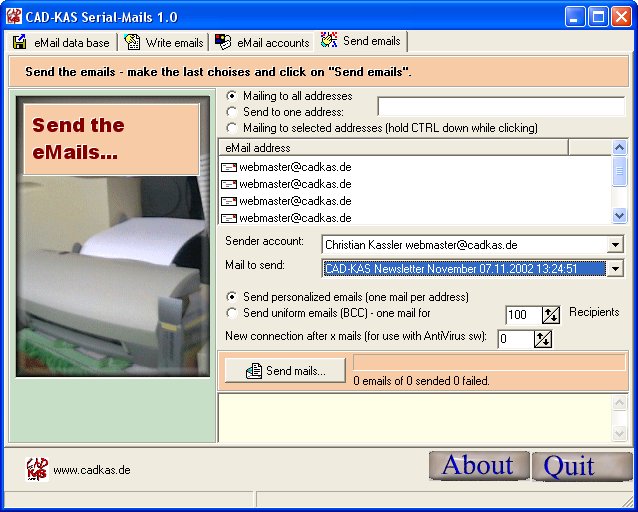Screen dimensions: 638x512
Task: Click the CAD-KAS logo icon at bottom left
Action: [37, 469]
